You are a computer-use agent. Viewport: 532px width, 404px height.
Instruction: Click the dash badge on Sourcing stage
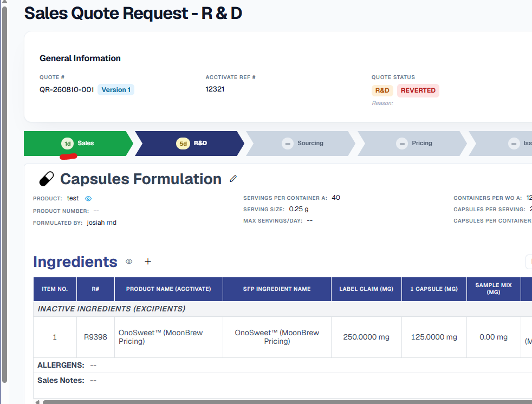point(287,144)
